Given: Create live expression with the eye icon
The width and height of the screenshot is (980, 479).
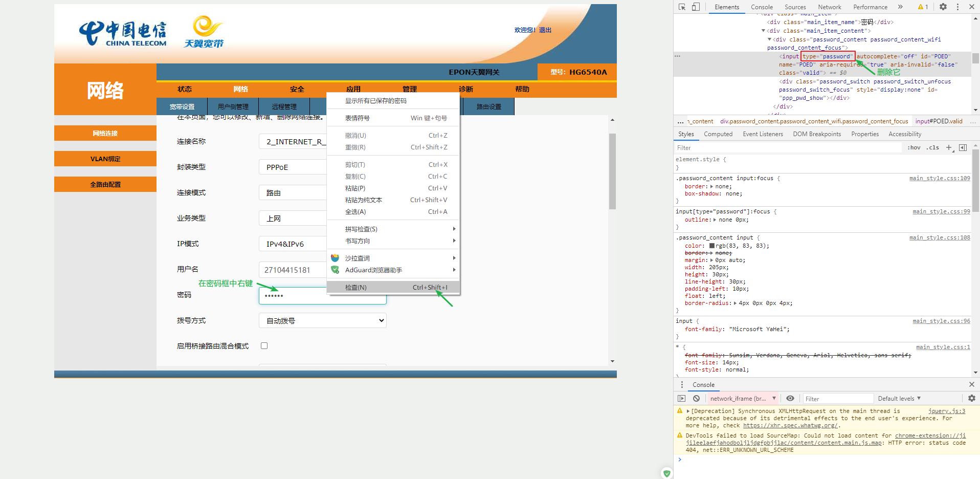Looking at the screenshot, I should pyautogui.click(x=790, y=398).
